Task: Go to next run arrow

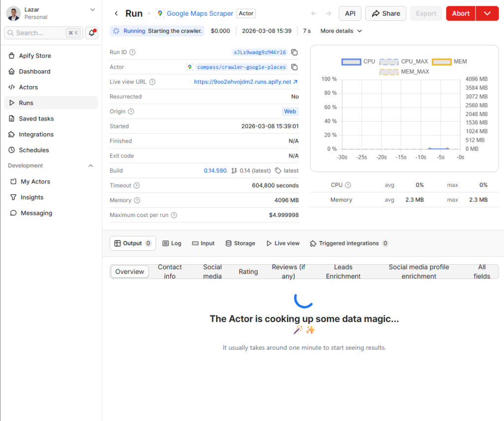Action: (x=328, y=13)
